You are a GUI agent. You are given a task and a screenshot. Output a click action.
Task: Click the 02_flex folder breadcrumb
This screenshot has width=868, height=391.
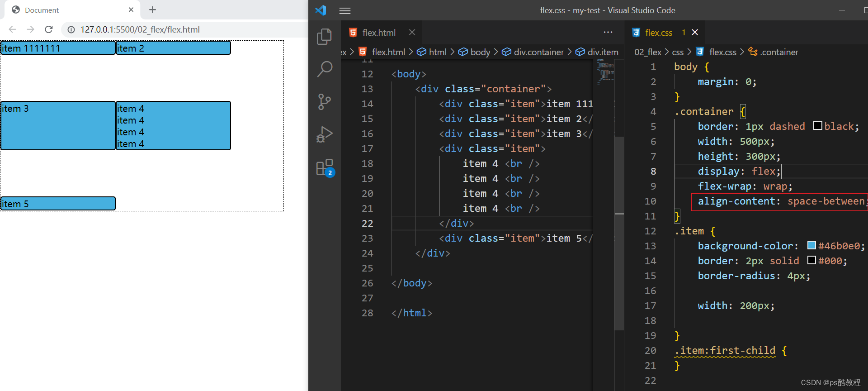click(648, 52)
